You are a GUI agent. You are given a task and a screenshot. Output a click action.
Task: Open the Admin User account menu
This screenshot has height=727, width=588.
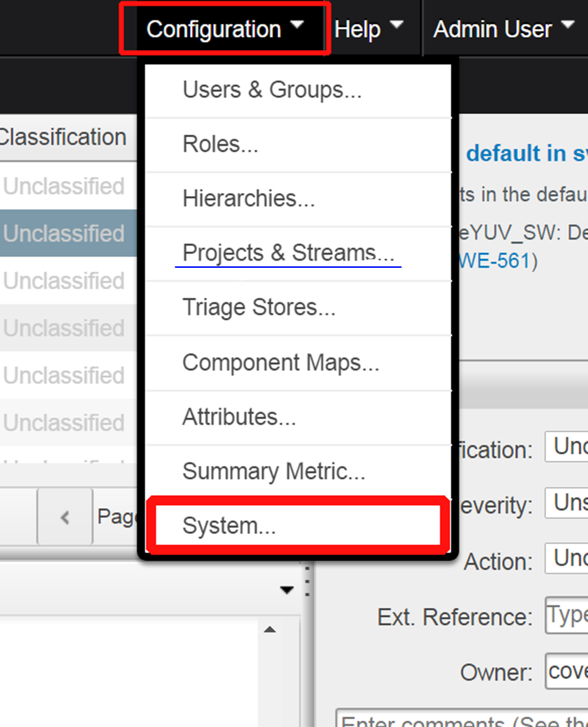pos(491,28)
